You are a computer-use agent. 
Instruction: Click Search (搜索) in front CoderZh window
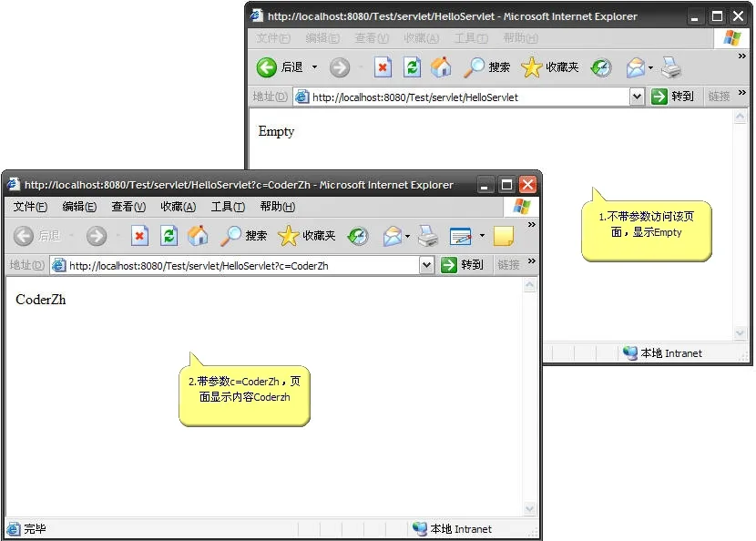coord(244,236)
